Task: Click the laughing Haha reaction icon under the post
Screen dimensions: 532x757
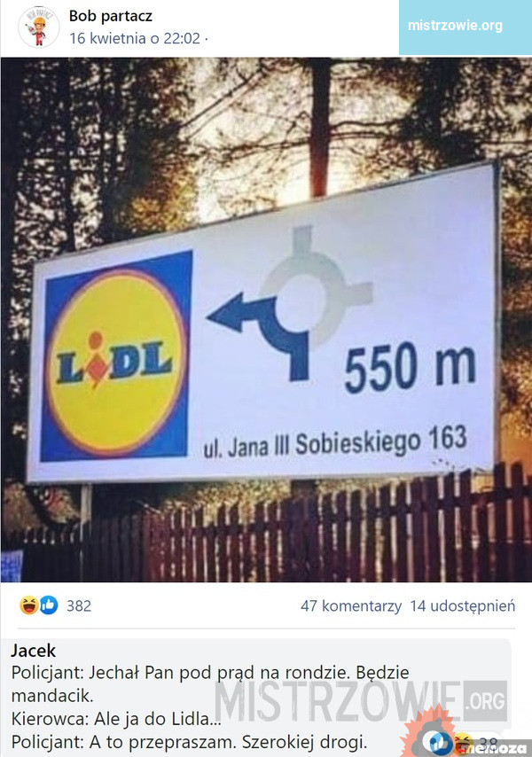Action: tap(29, 605)
